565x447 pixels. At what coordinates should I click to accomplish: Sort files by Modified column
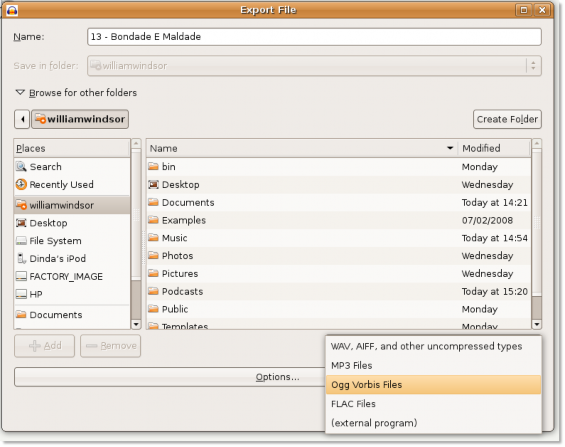494,148
